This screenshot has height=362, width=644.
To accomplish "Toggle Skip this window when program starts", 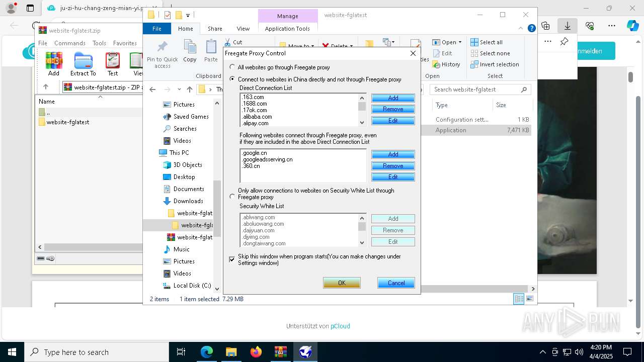I will (x=232, y=259).
